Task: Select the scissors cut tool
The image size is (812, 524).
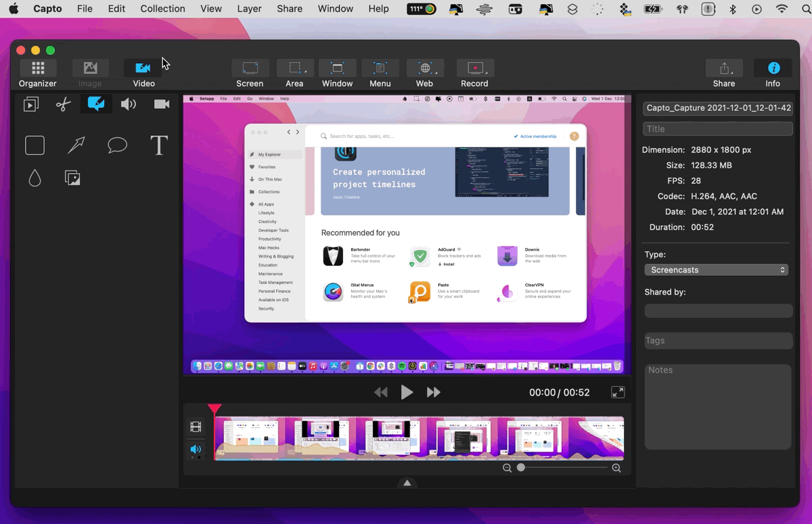Action: click(64, 104)
